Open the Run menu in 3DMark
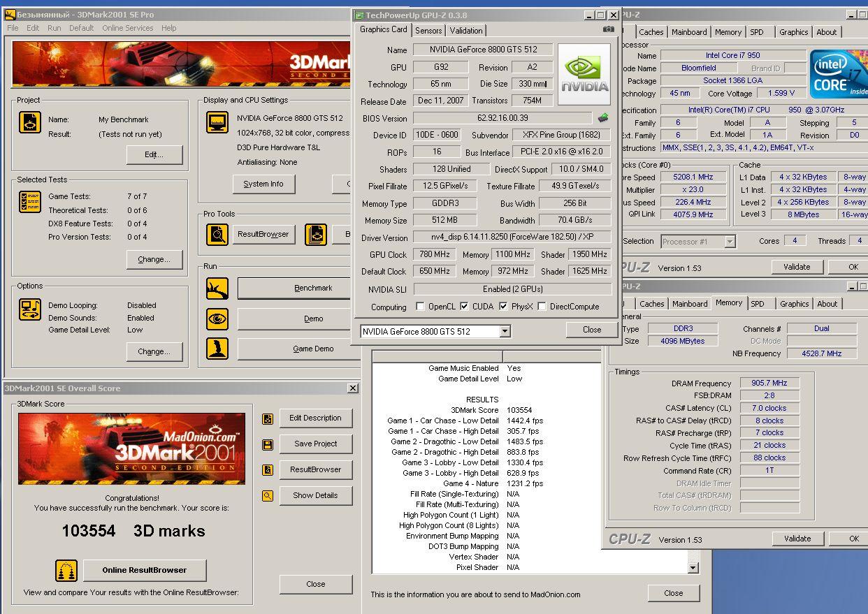The image size is (868, 614). click(x=54, y=28)
